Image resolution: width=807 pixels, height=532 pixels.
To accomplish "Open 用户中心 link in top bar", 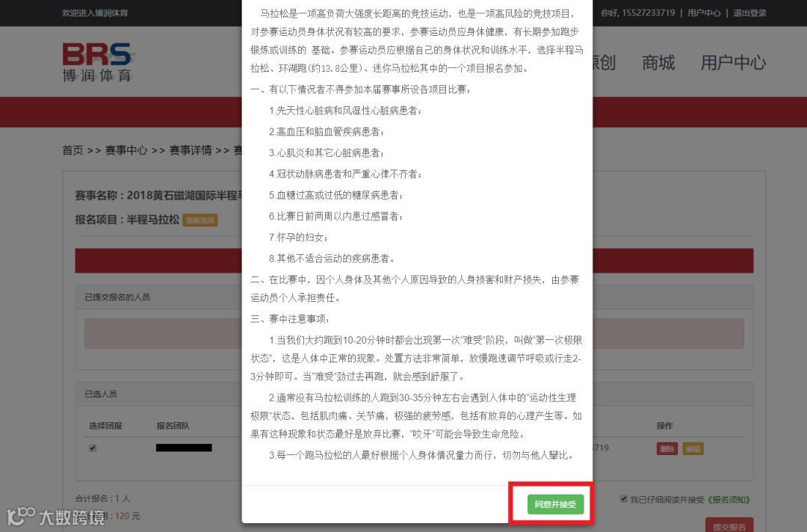I will click(704, 13).
